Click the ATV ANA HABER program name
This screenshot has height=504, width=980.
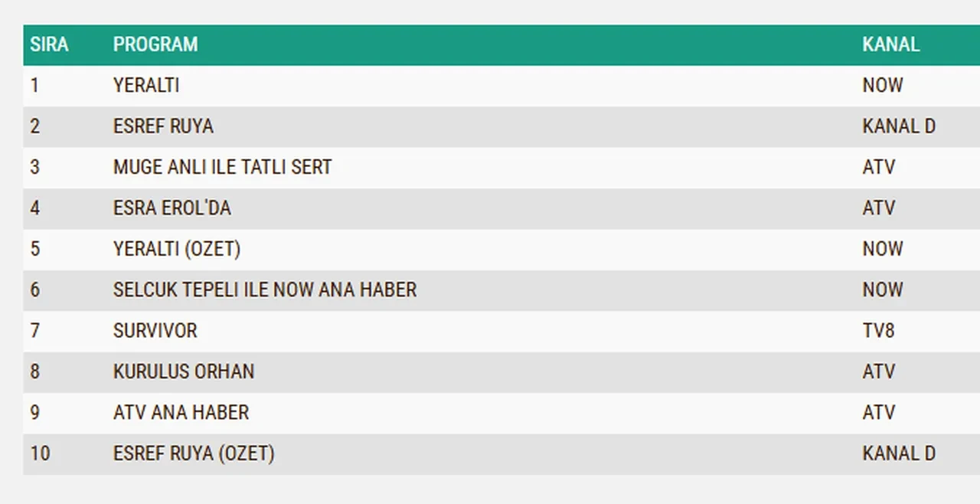181,413
